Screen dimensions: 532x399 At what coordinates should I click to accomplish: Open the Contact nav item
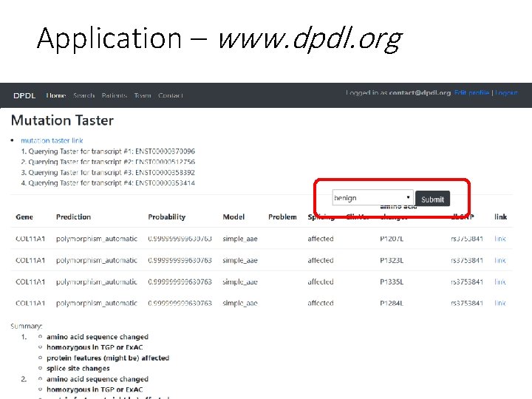[x=171, y=95]
